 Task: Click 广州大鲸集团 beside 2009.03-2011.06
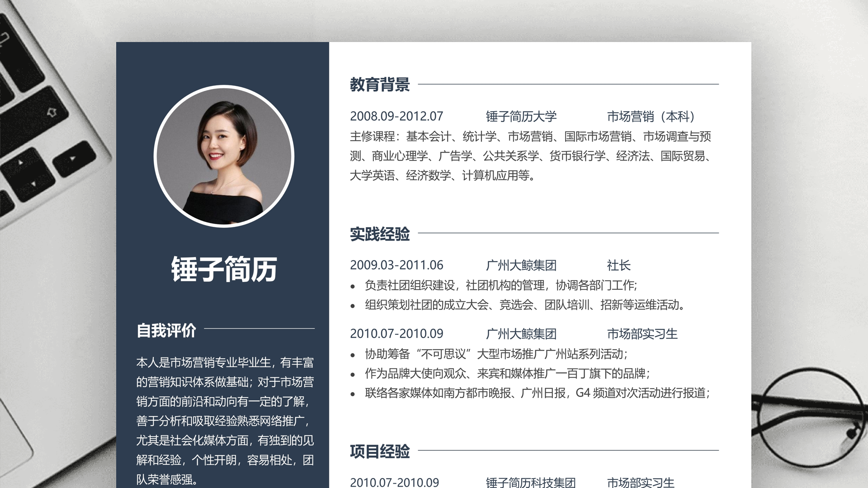coord(521,265)
